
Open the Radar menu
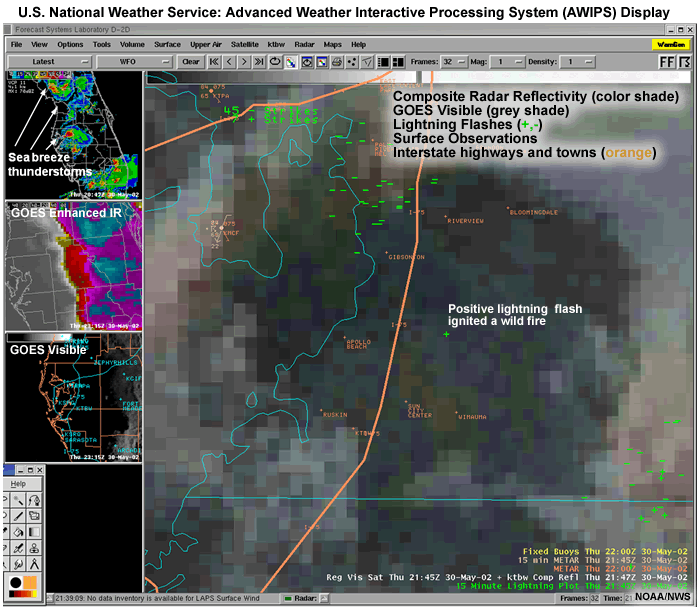click(x=304, y=44)
